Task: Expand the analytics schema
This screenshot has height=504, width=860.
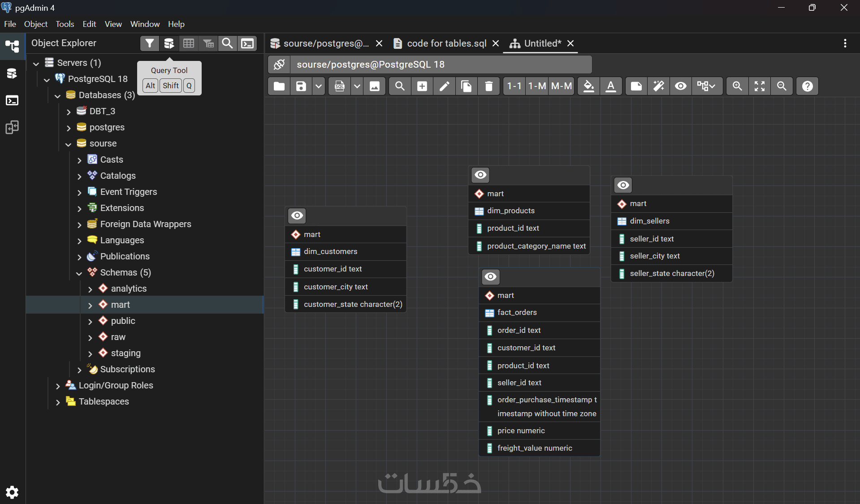Action: (90, 289)
